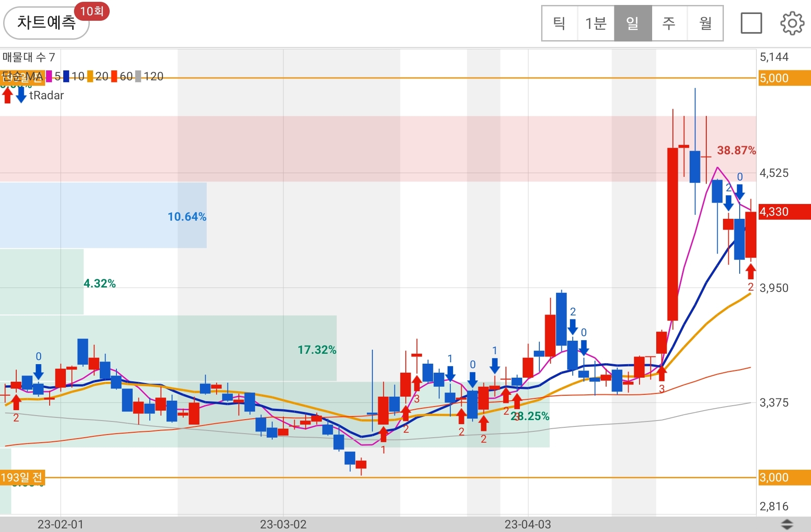Image resolution: width=811 pixels, height=532 pixels.
Task: Click the tRadar legend label
Action: (x=46, y=95)
